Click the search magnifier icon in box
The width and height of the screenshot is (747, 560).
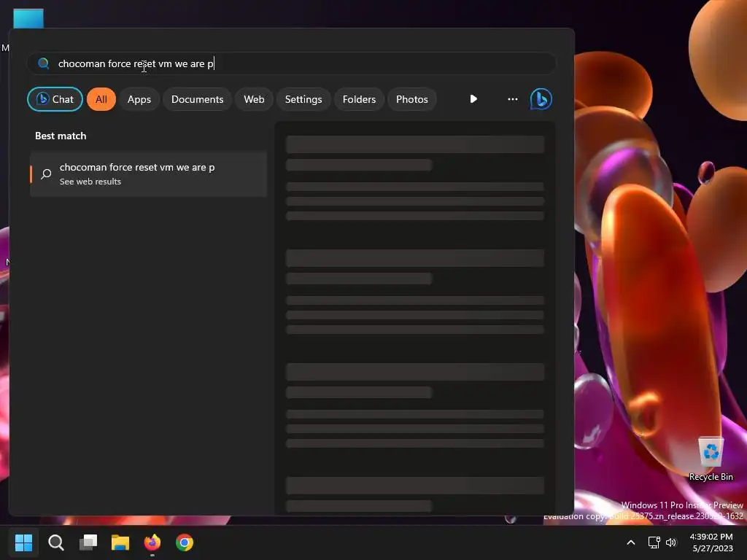(43, 63)
